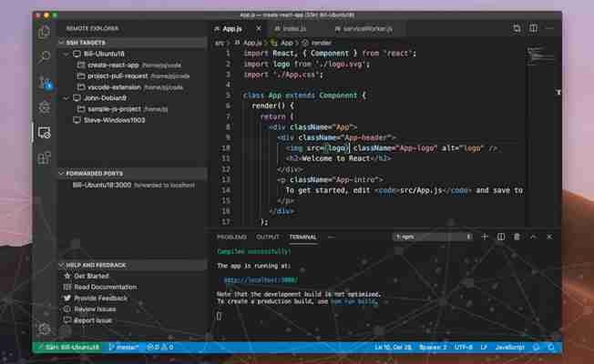Open the Explorer view in activity bar
594x364 pixels.
[44, 32]
